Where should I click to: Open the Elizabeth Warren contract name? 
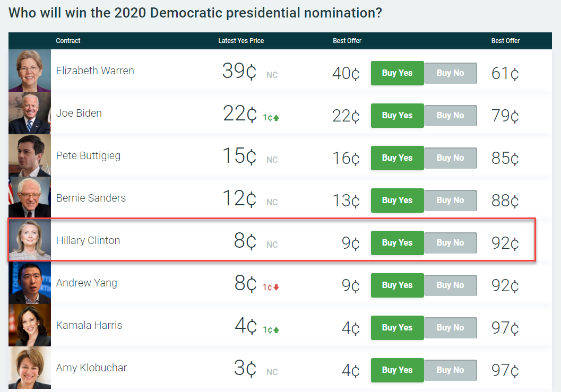95,71
